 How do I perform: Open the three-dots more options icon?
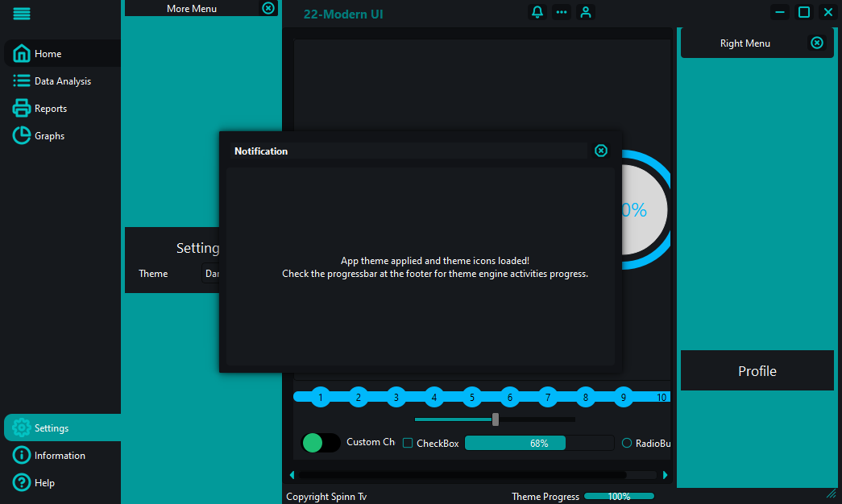[x=561, y=12]
